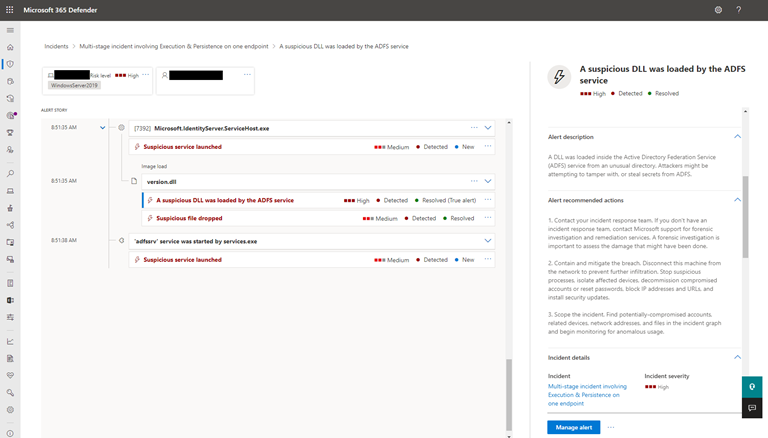Select the version.dll file entry
This screenshot has height=438, width=768.
coord(160,182)
